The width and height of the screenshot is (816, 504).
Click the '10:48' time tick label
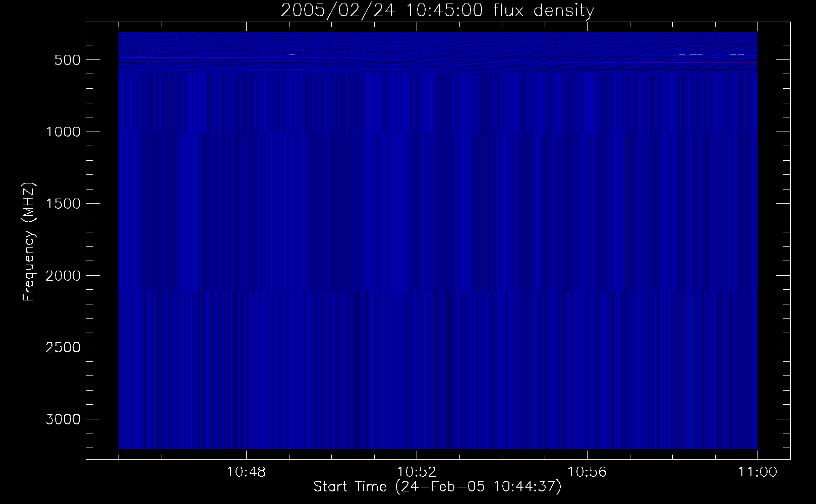246,472
